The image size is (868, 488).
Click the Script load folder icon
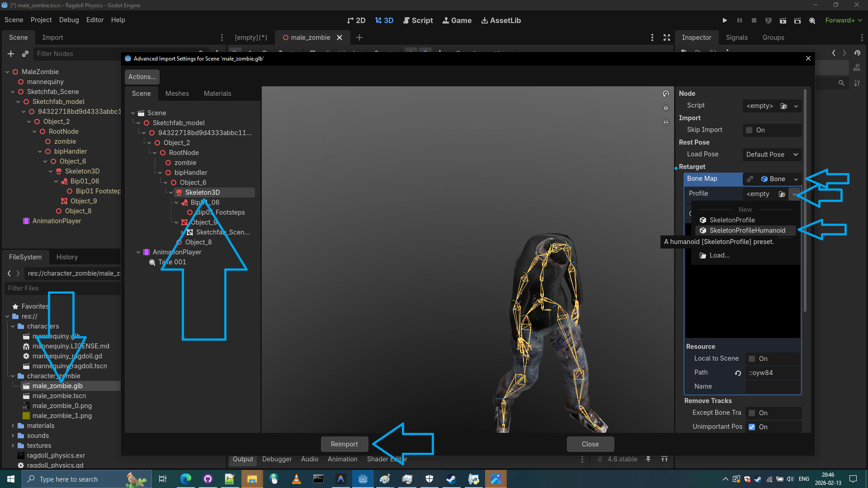pos(784,106)
